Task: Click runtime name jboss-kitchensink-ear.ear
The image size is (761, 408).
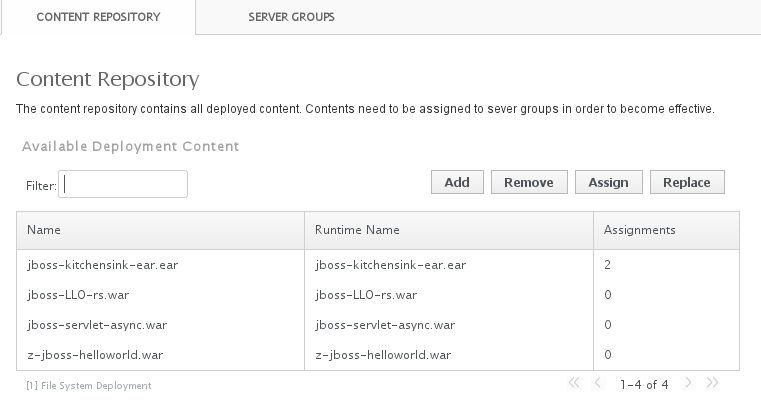Action: (x=391, y=265)
